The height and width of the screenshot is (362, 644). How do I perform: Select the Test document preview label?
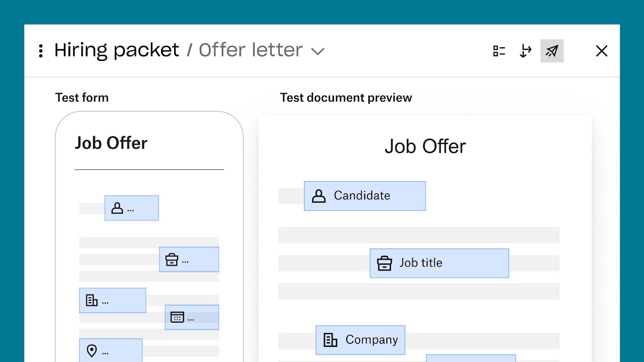pos(346,98)
